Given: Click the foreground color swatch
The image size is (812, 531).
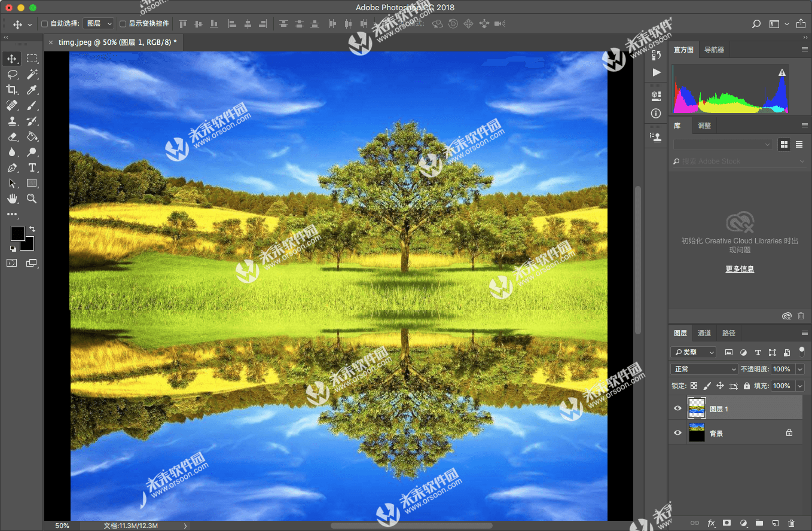Looking at the screenshot, I should click(x=17, y=234).
